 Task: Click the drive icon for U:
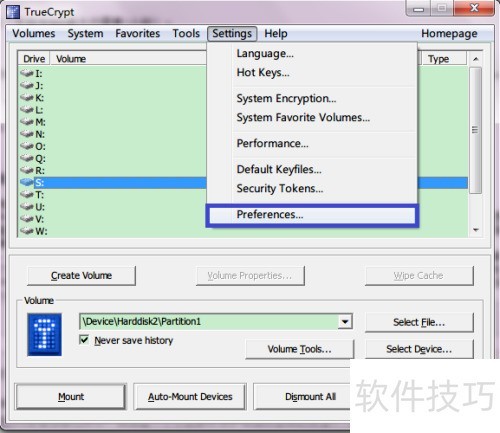pos(27,207)
